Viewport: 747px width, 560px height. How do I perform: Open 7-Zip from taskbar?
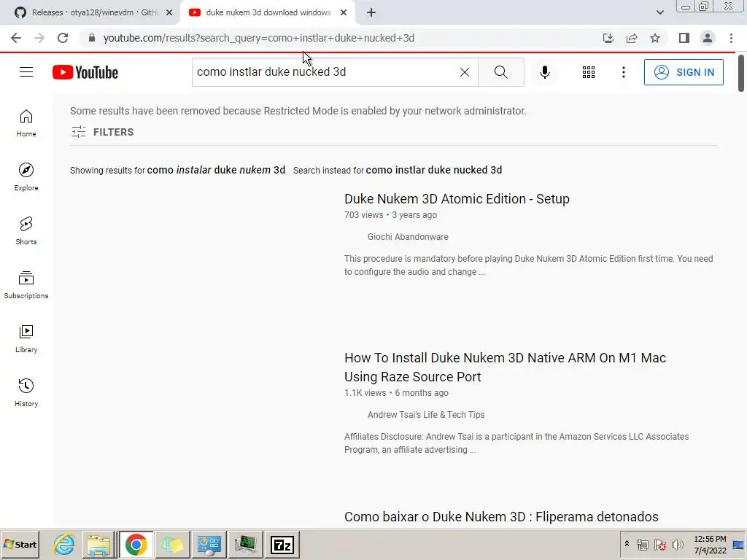coord(282,545)
